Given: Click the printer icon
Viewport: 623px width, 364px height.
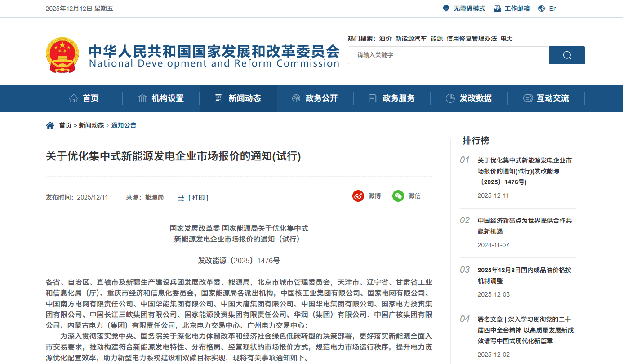Looking at the screenshot, I should (181, 198).
